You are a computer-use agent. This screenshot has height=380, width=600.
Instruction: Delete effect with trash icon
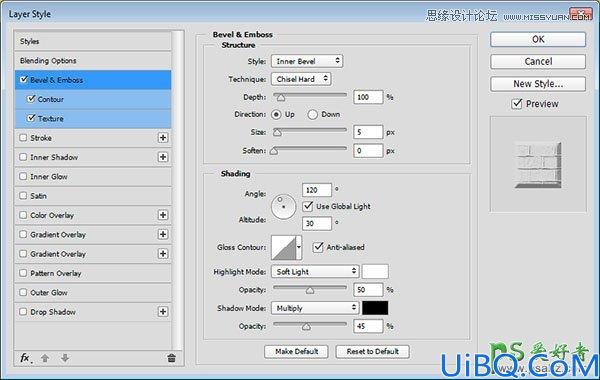click(171, 358)
